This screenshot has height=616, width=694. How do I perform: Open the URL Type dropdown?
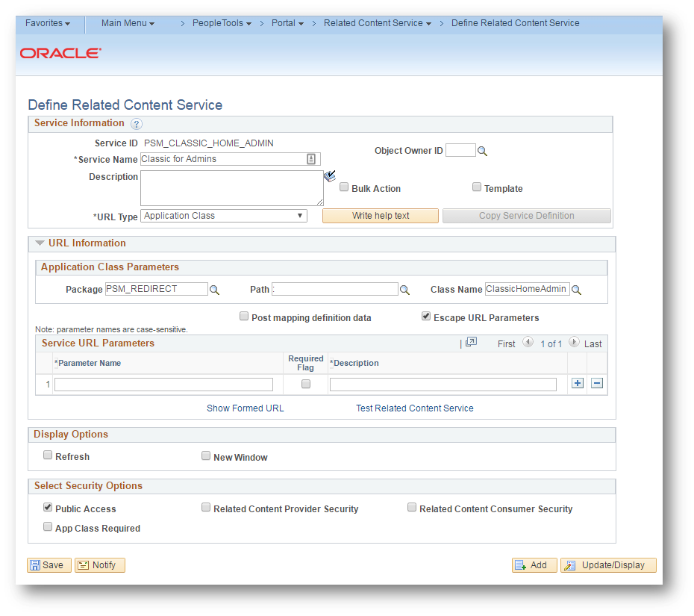pyautogui.click(x=224, y=216)
